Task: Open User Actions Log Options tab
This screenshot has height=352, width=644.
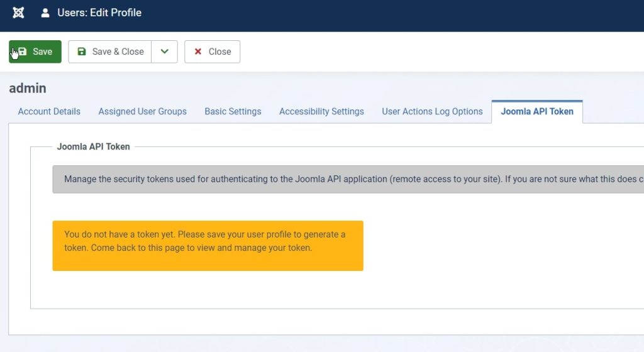Action: pyautogui.click(x=432, y=112)
